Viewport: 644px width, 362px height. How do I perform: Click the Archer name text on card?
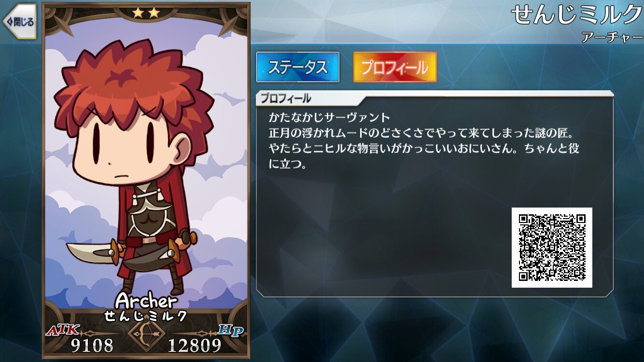click(x=146, y=301)
